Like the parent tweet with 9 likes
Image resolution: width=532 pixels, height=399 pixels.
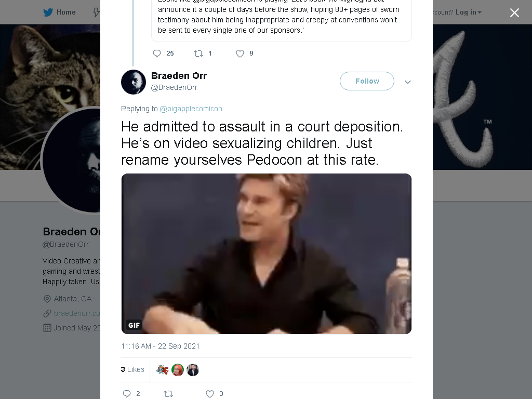240,54
